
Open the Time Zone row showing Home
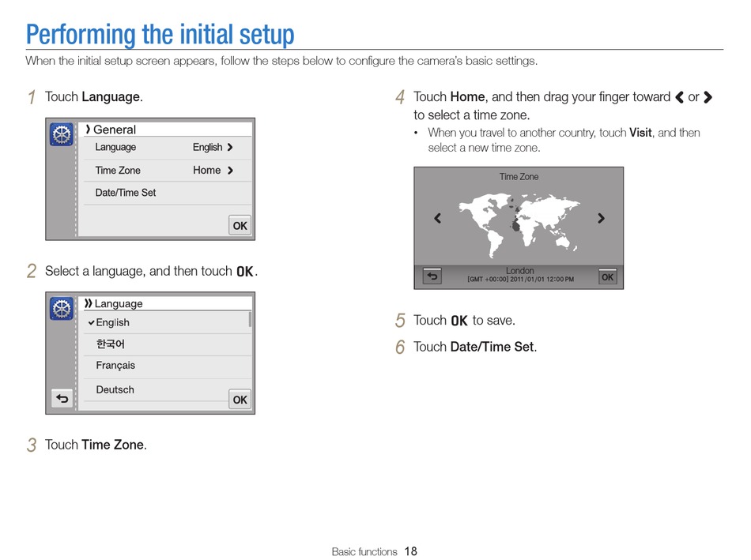pos(168,171)
